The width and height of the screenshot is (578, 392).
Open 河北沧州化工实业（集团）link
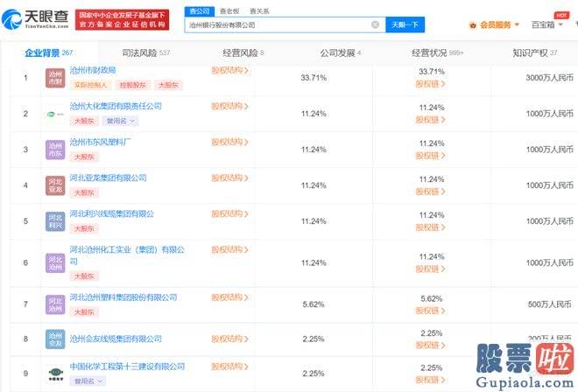click(x=127, y=255)
